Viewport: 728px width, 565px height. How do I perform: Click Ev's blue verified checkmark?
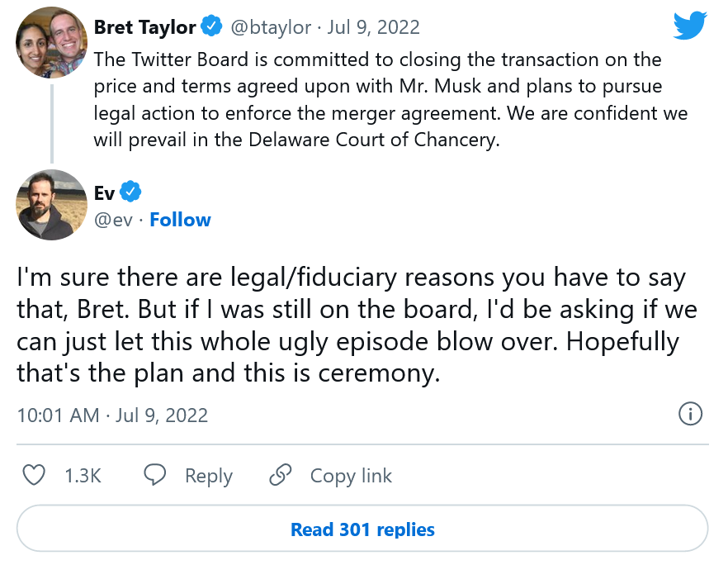130,192
